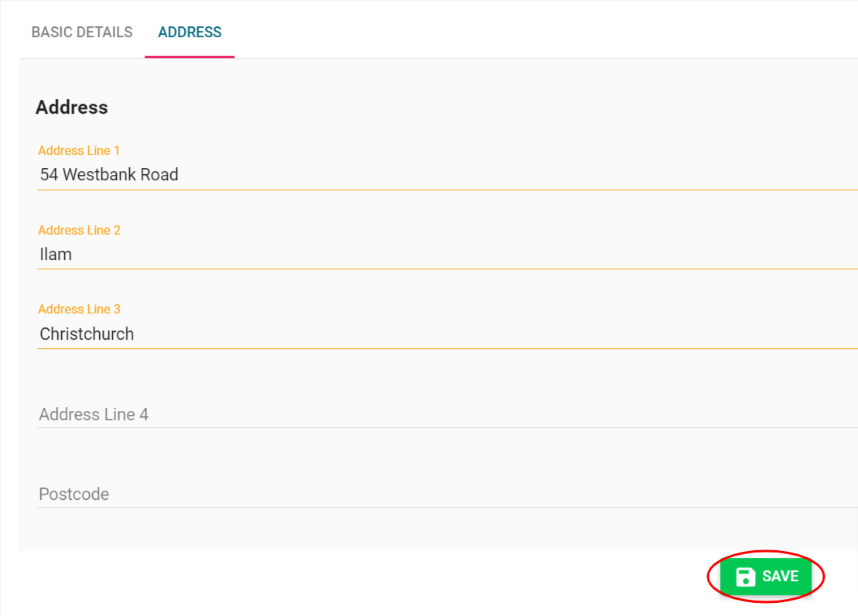This screenshot has width=858, height=616.
Task: Click the grey Postcode placeholder text
Action: pyautogui.click(x=74, y=495)
